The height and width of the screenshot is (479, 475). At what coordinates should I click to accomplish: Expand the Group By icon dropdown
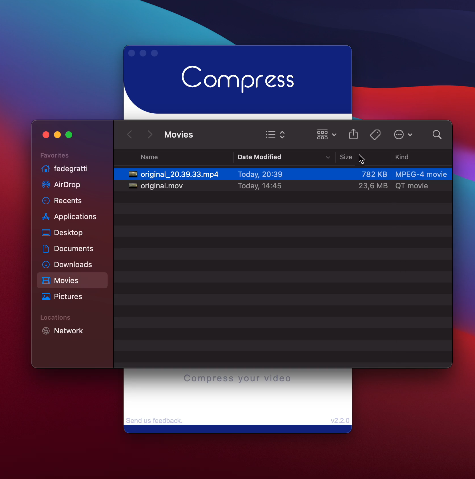click(x=326, y=135)
